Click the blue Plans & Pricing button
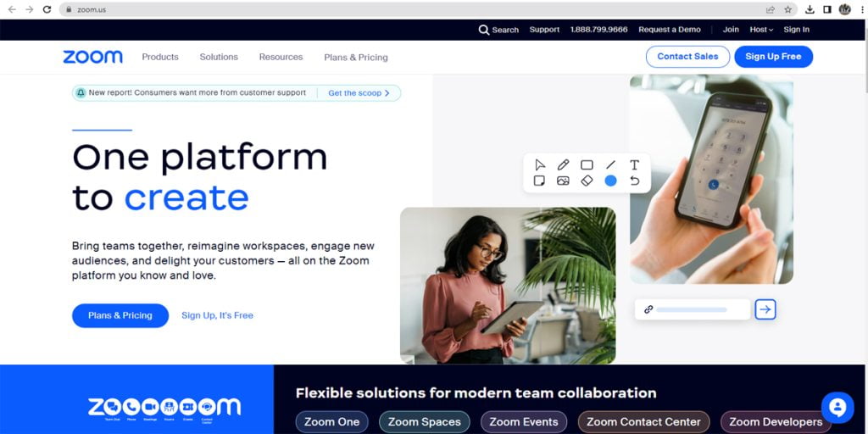This screenshot has height=434, width=868. point(120,315)
